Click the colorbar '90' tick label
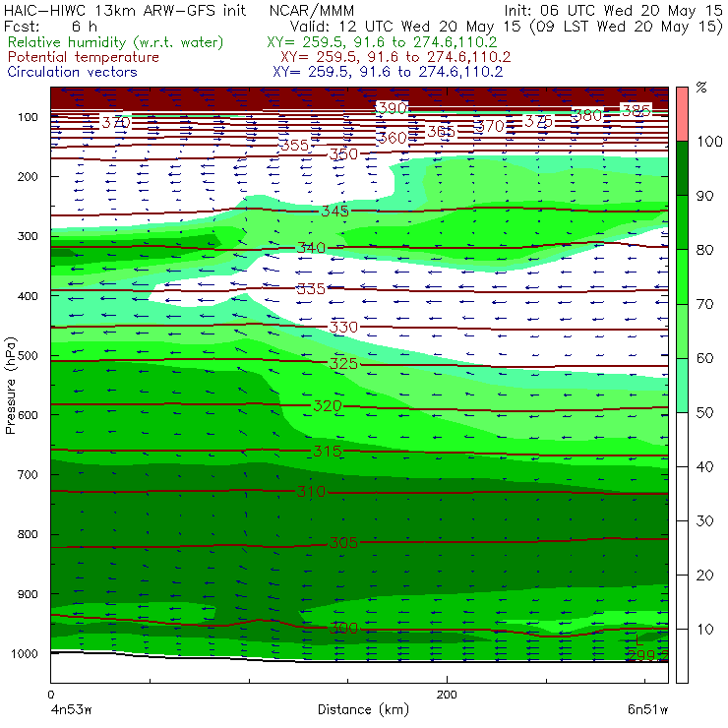The image size is (728, 728). (704, 196)
